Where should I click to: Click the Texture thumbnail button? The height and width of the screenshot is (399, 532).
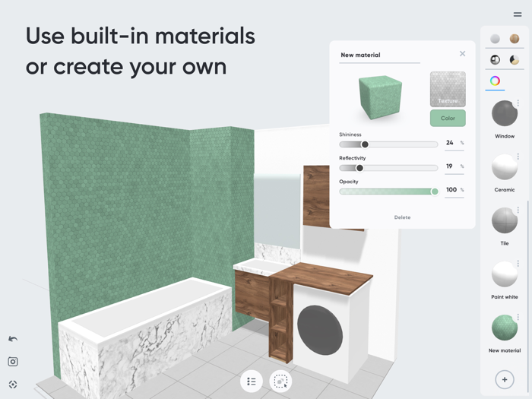pyautogui.click(x=448, y=89)
